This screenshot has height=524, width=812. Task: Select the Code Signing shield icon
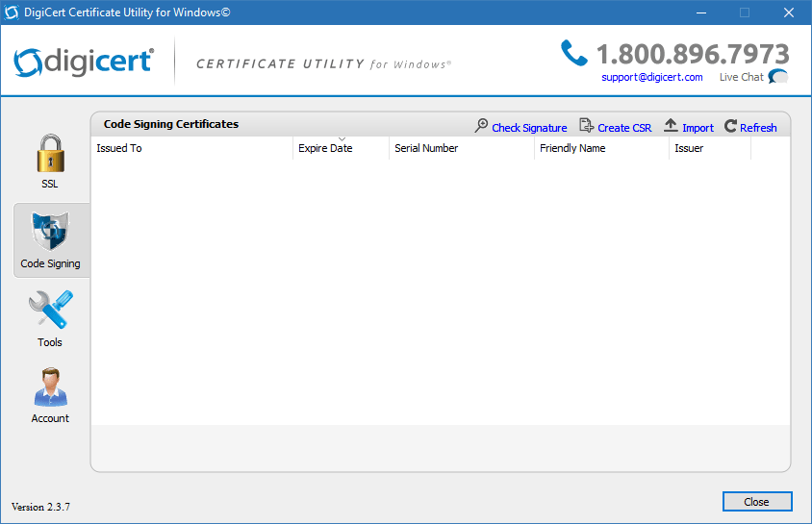point(50,231)
